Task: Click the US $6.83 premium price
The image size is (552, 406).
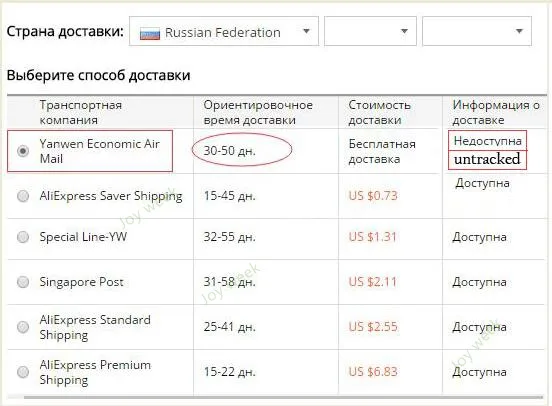Action: (373, 371)
